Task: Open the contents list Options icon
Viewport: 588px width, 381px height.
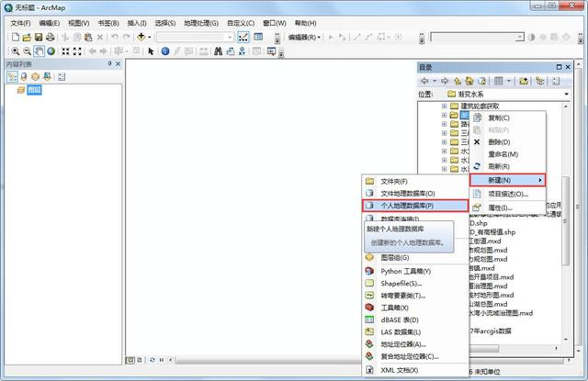Action: (62, 77)
